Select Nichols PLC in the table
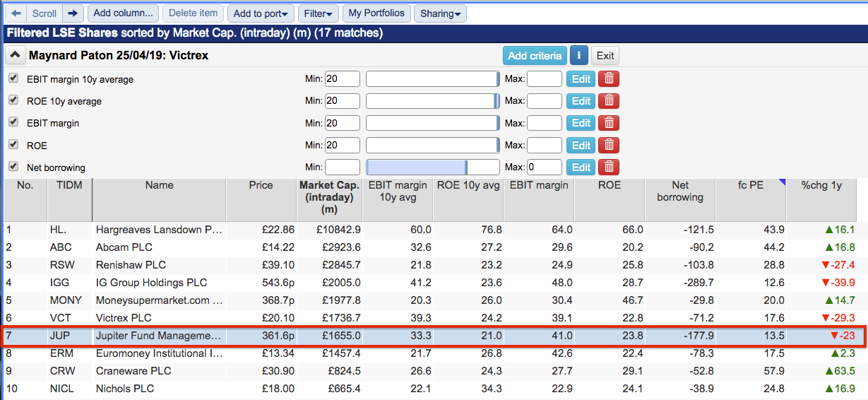 pyautogui.click(x=124, y=389)
